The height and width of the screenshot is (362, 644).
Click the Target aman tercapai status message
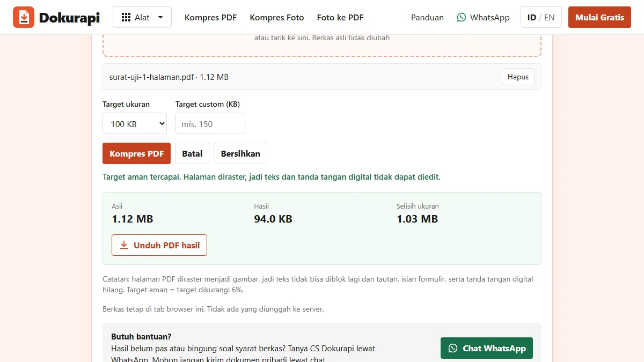[x=271, y=177]
